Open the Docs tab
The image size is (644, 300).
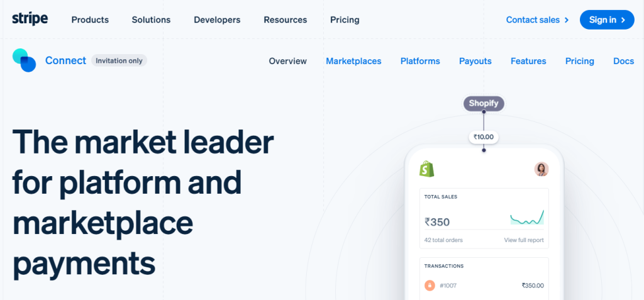pyautogui.click(x=623, y=61)
